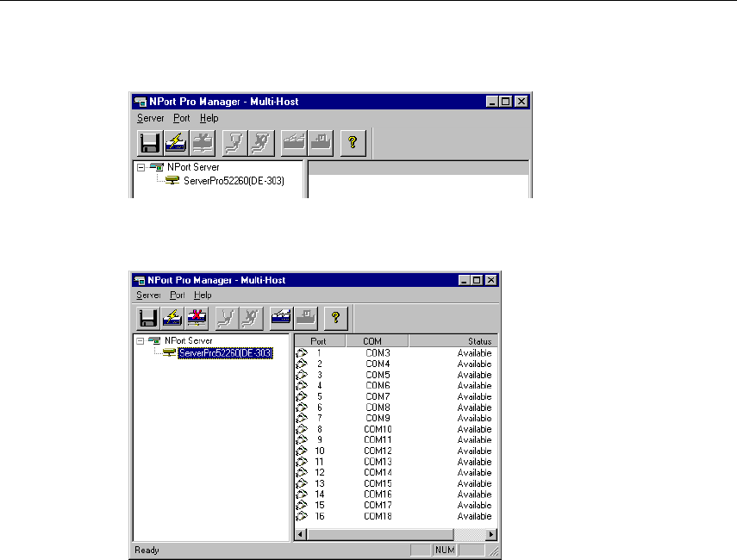Click the port icon in the COM18 row
The width and height of the screenshot is (737, 560).
[302, 516]
